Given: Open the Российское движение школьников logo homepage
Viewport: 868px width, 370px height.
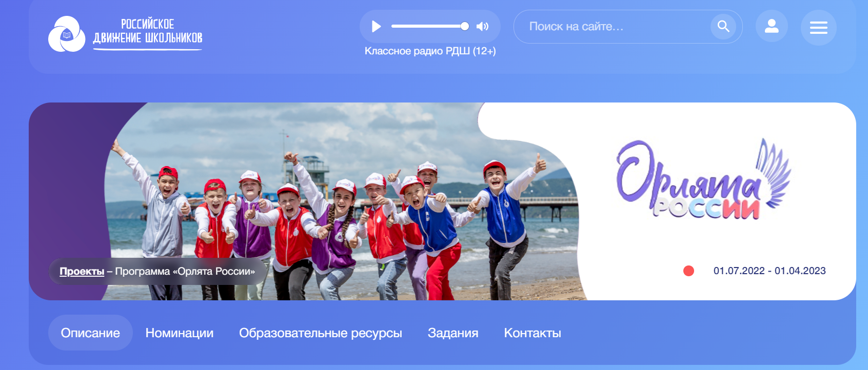Looking at the screenshot, I should tap(125, 34).
